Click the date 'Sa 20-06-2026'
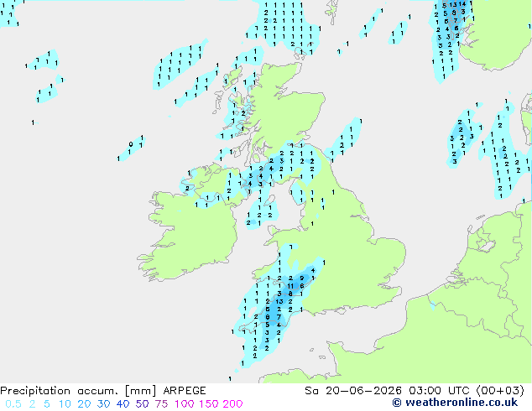Image resolution: width=532 pixels, height=411 pixels. tap(353, 391)
